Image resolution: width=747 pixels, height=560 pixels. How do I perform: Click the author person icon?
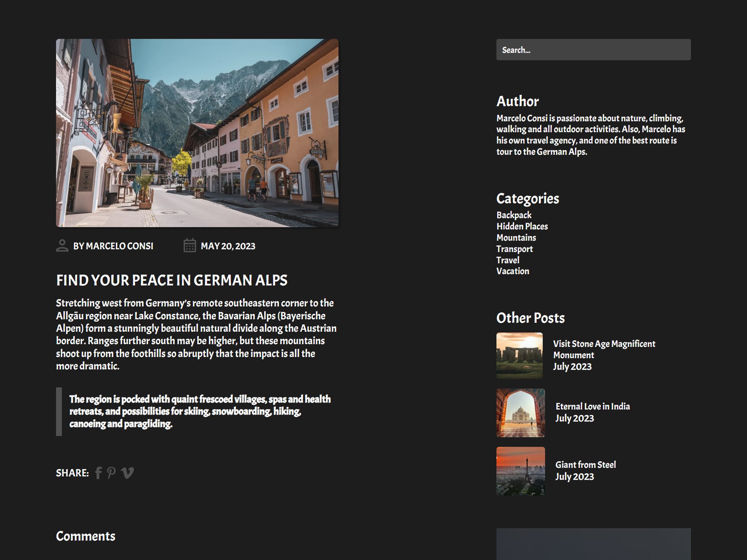62,246
